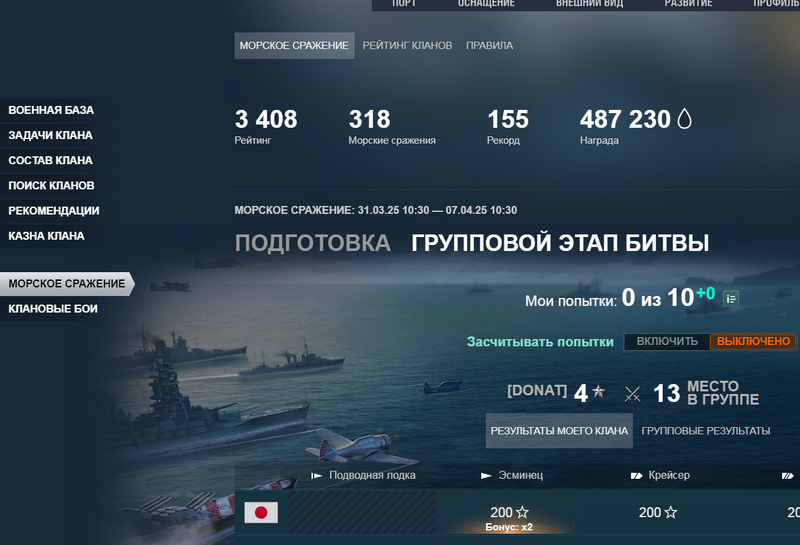Go to КАЗНА КЛАНА section

46,236
